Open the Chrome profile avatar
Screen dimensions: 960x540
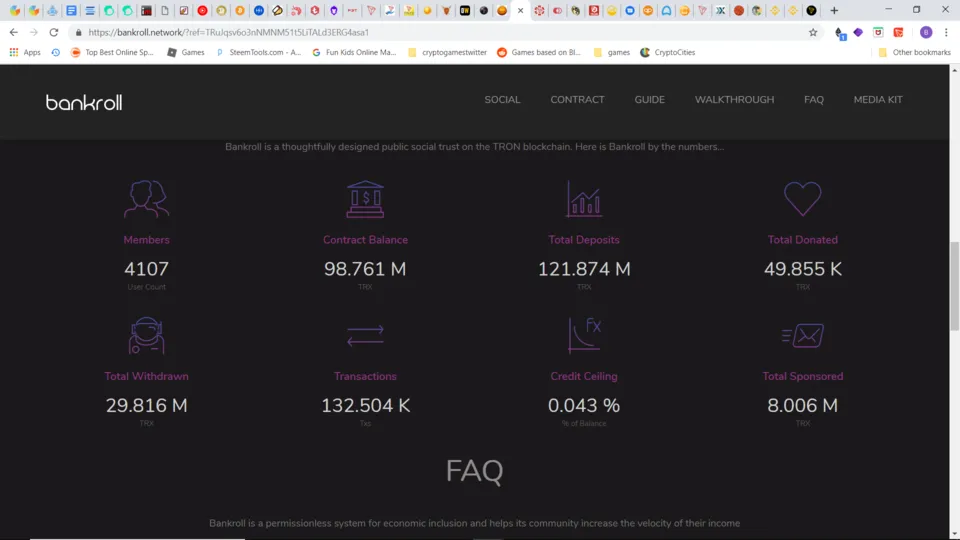(926, 32)
